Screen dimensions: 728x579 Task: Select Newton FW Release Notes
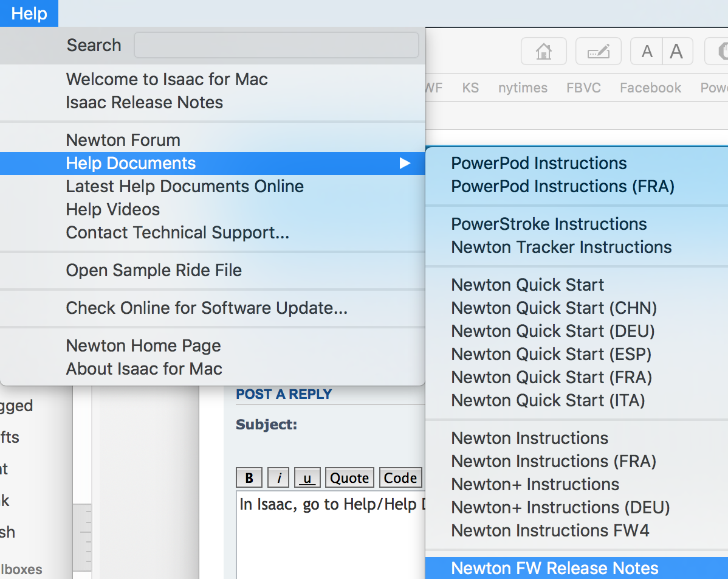pyautogui.click(x=577, y=568)
